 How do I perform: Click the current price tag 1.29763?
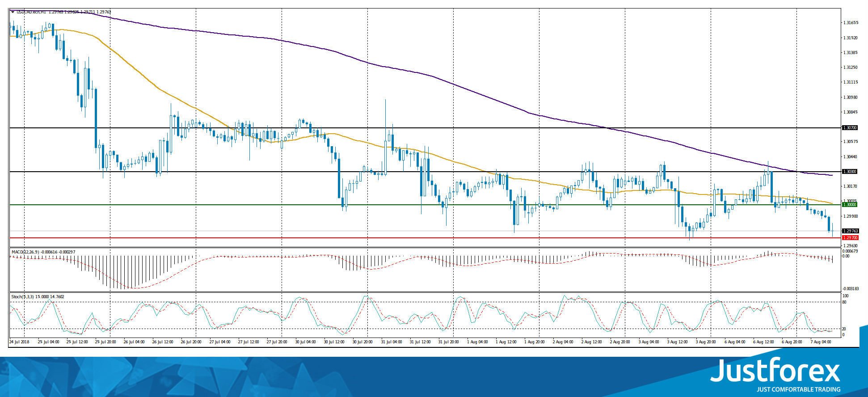click(x=851, y=231)
